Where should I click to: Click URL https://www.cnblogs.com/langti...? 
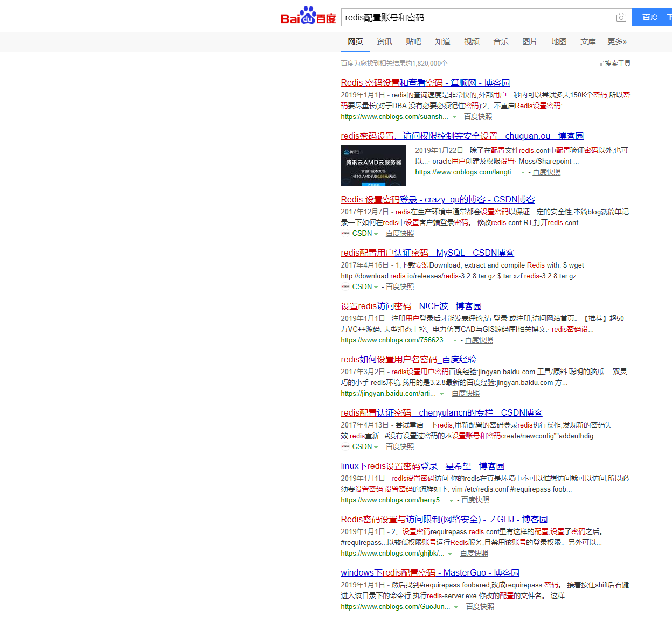[466, 172]
